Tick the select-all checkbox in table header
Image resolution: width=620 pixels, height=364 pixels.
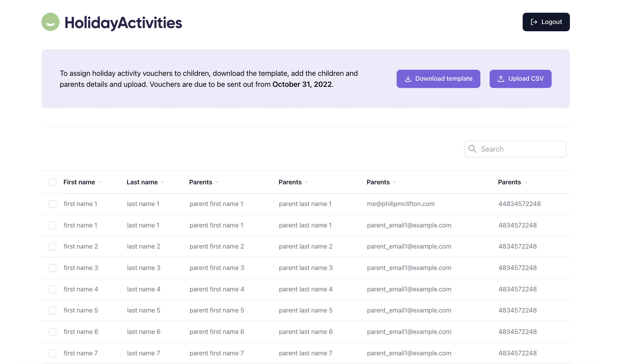52,182
